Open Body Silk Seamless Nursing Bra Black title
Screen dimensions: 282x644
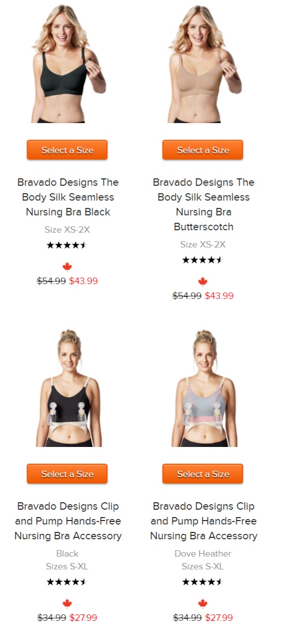point(68,197)
